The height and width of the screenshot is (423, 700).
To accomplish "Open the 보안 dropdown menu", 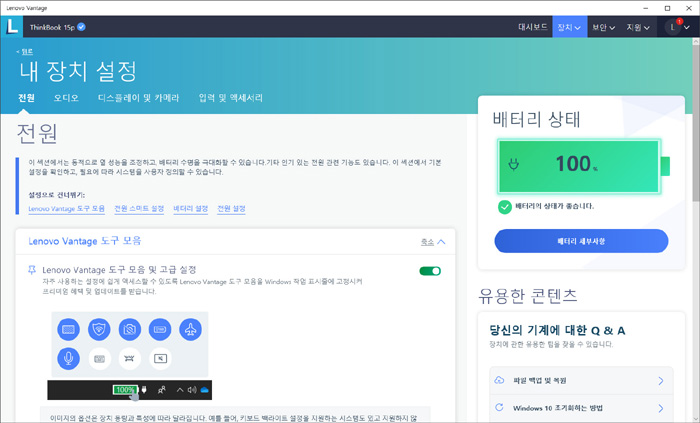I will (604, 27).
